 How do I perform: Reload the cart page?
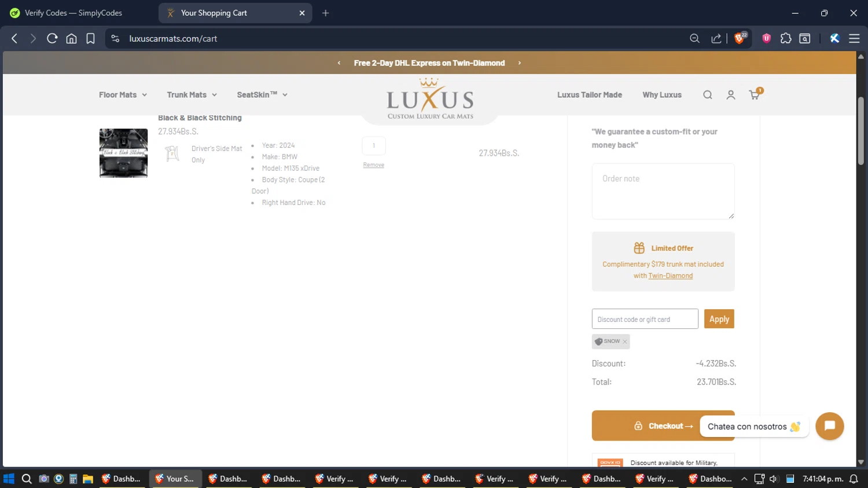pos(52,39)
